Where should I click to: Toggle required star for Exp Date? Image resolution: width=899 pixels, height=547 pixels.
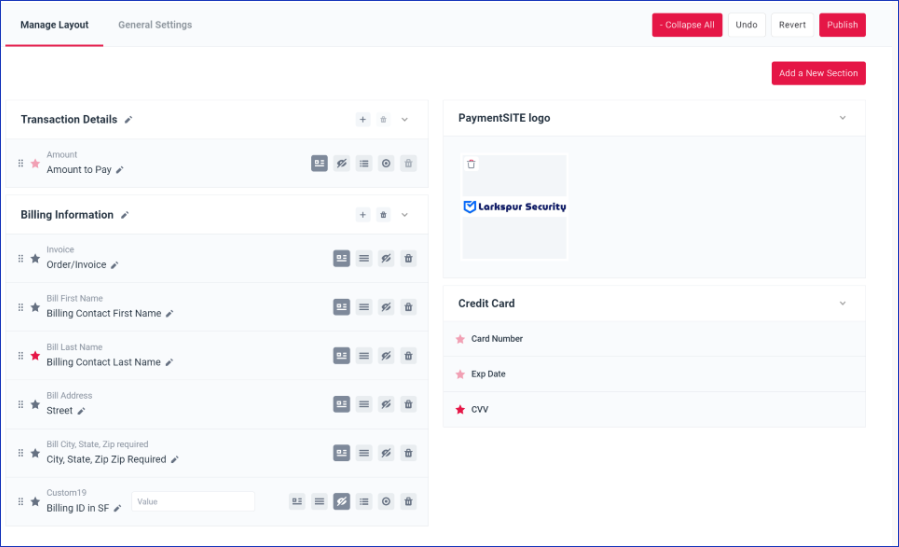[x=460, y=374]
